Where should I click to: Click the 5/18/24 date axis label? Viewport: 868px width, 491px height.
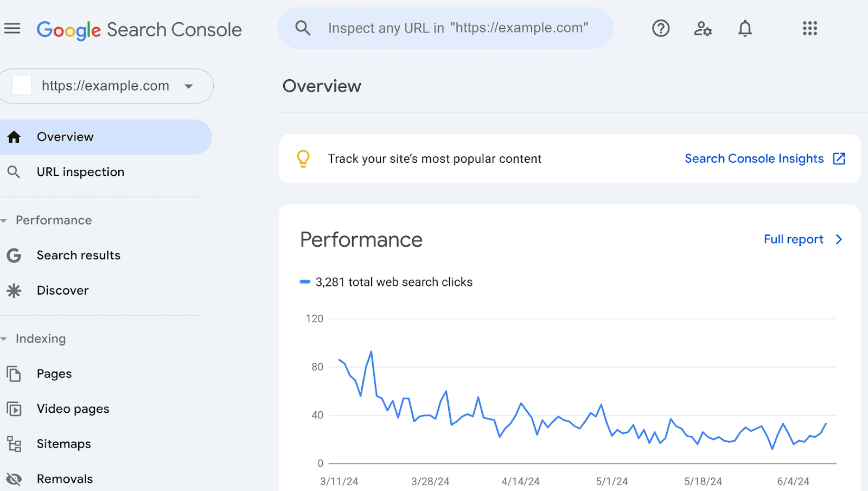(x=703, y=481)
